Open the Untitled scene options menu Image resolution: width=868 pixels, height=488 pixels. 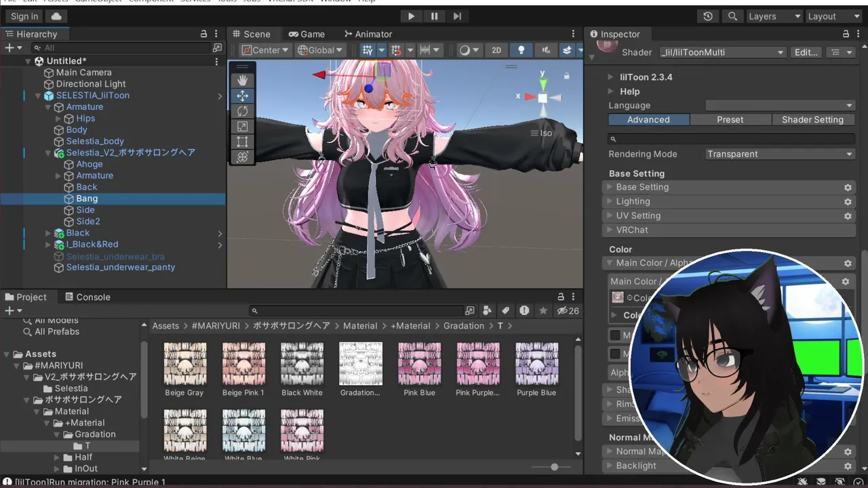tap(217, 61)
